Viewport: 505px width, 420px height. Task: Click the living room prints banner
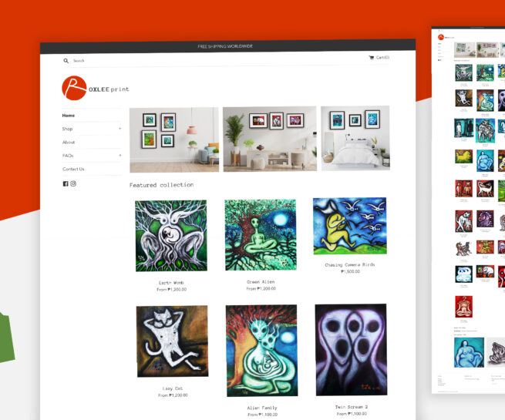coord(174,140)
